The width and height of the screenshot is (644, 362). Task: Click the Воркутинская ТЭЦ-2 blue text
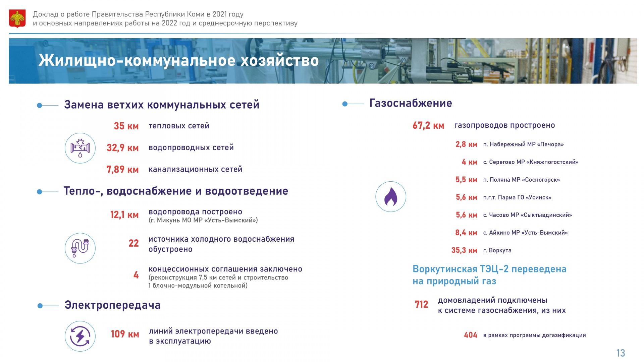pyautogui.click(x=489, y=275)
